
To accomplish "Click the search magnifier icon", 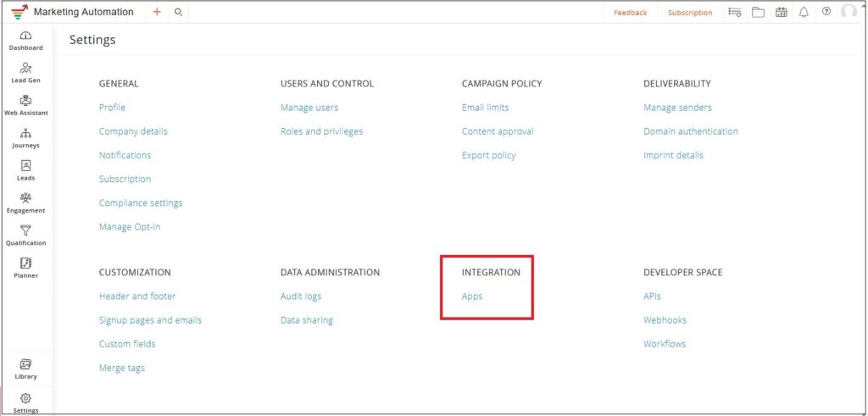I will click(178, 13).
